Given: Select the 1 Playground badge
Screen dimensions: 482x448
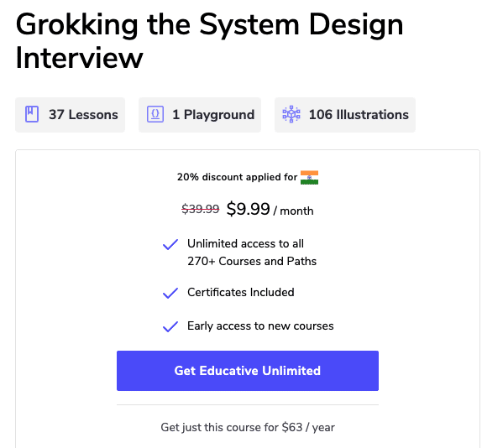Looking at the screenshot, I should pyautogui.click(x=200, y=115).
